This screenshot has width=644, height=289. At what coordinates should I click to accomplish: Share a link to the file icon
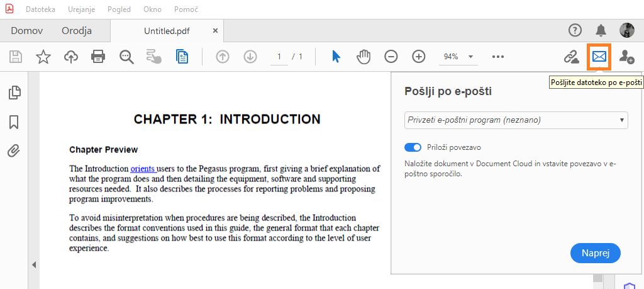pyautogui.click(x=571, y=57)
